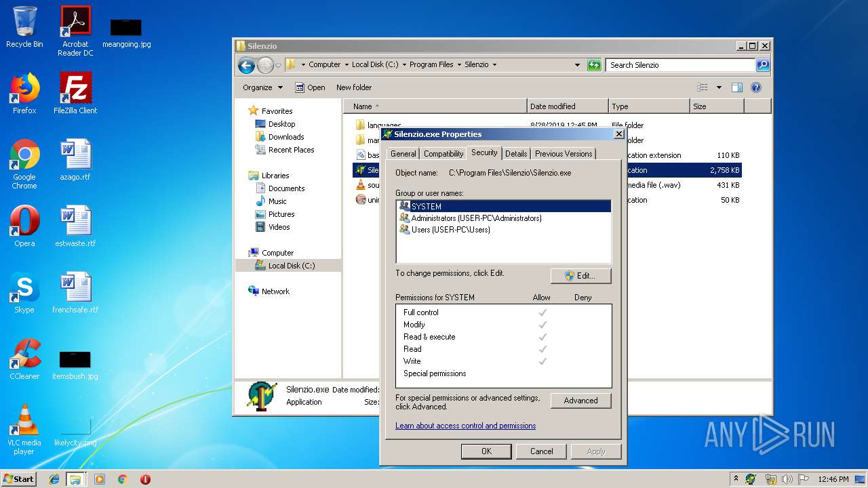The image size is (868, 488).
Task: Click the search magnifier icon
Action: tap(763, 65)
